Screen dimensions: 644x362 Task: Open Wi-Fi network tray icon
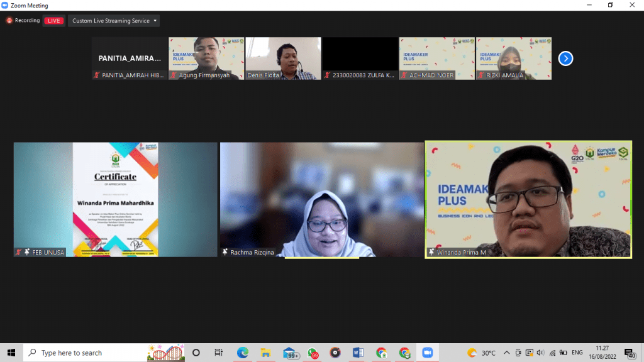pos(552,353)
